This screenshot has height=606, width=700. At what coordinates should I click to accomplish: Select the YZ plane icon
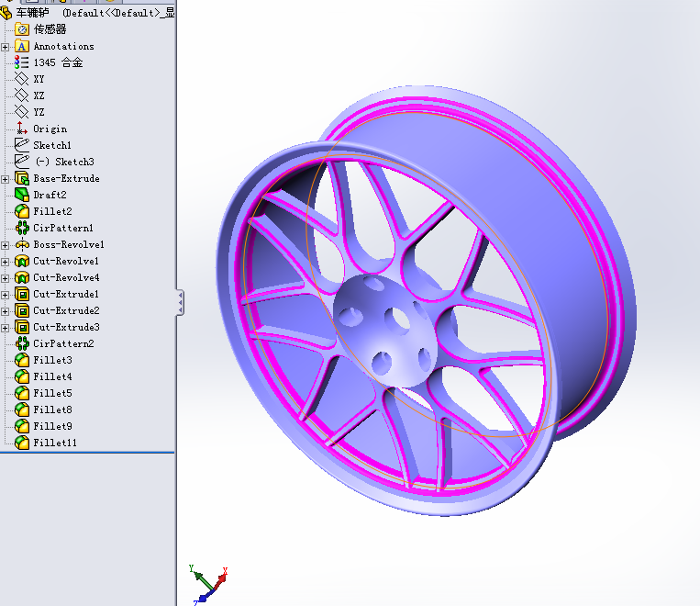point(22,112)
